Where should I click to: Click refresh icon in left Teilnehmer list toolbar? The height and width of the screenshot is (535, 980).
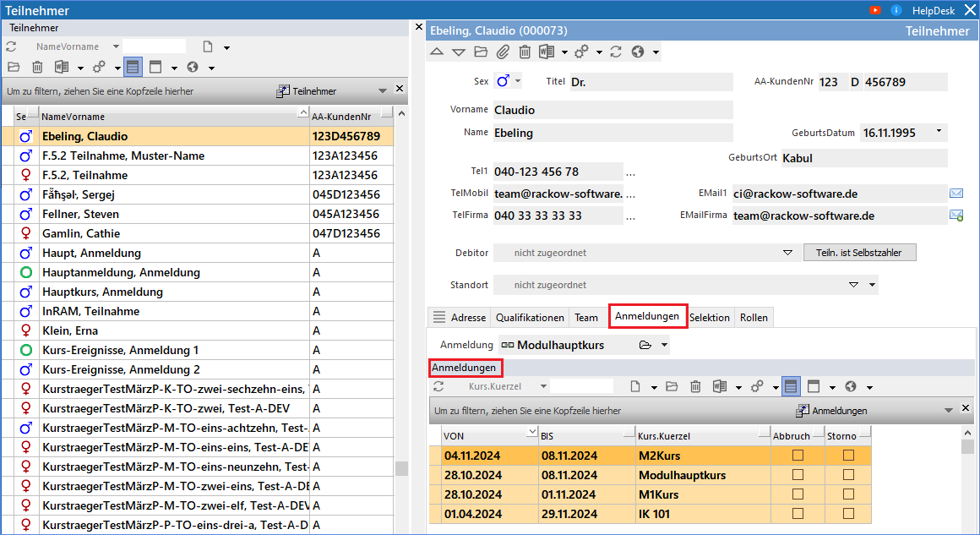[x=11, y=46]
